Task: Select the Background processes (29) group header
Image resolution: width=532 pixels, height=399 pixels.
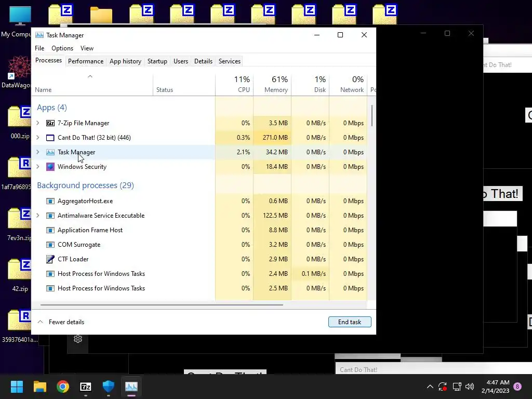Action: [x=86, y=185]
